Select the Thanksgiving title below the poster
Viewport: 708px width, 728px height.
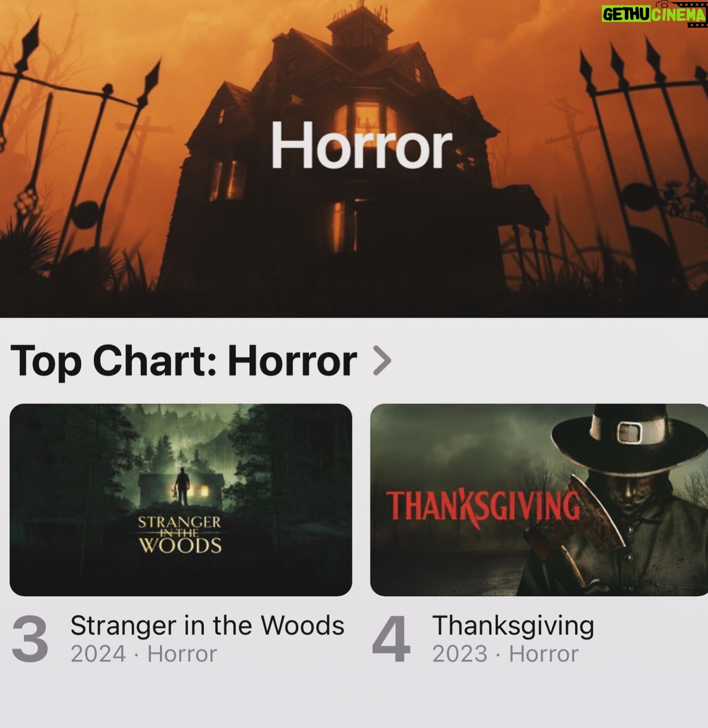coord(513,627)
